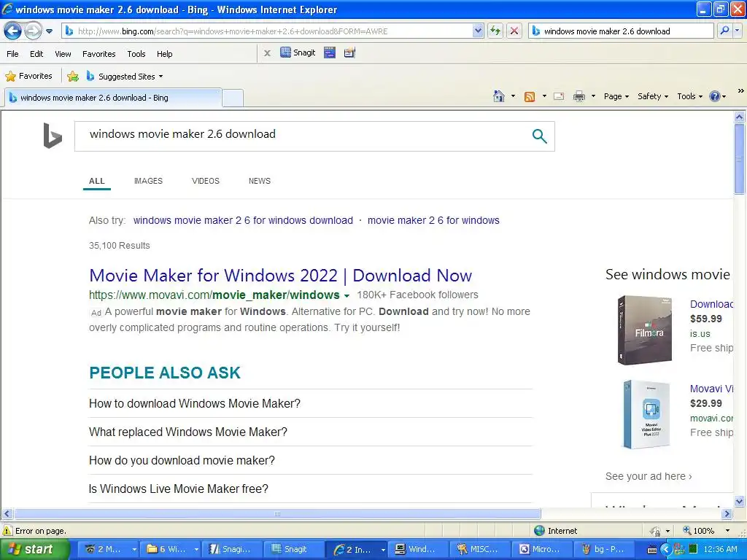Click the taskbar clock 12:36 AM

pos(720,549)
